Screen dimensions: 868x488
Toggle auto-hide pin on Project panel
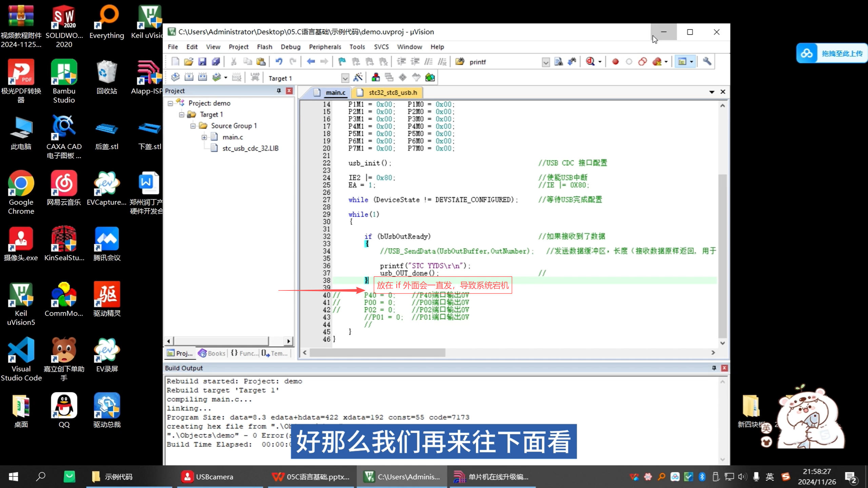(x=279, y=90)
